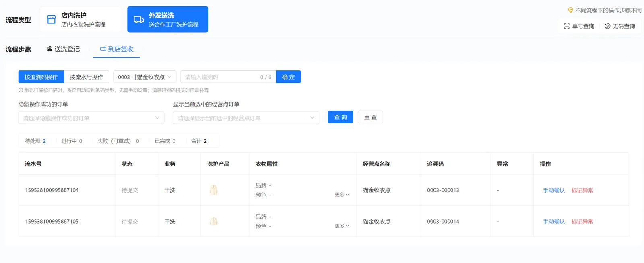Filter by 进行中 0 status
This screenshot has height=263, width=644.
pos(72,141)
